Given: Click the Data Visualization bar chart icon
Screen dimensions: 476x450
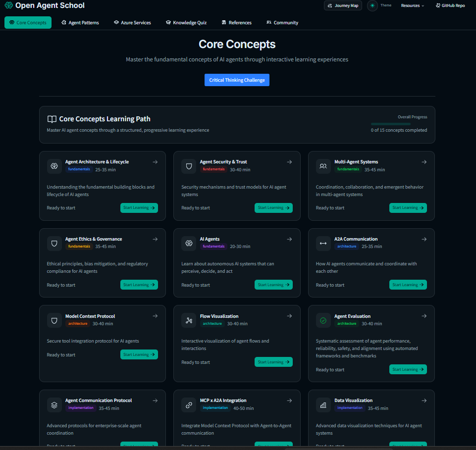Looking at the screenshot, I should [323, 404].
